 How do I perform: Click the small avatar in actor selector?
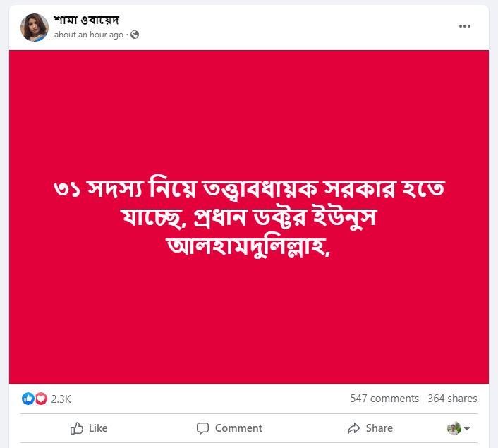454,428
